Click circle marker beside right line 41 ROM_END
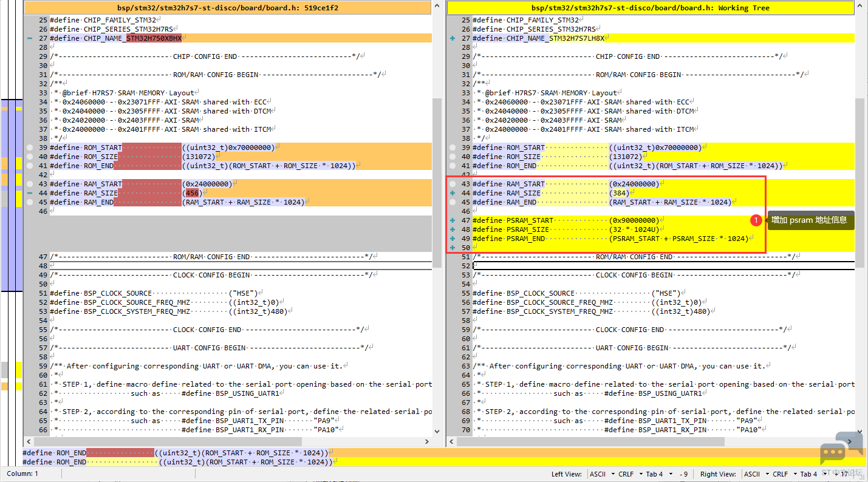Screen dimensions: 868x482 tap(452, 166)
